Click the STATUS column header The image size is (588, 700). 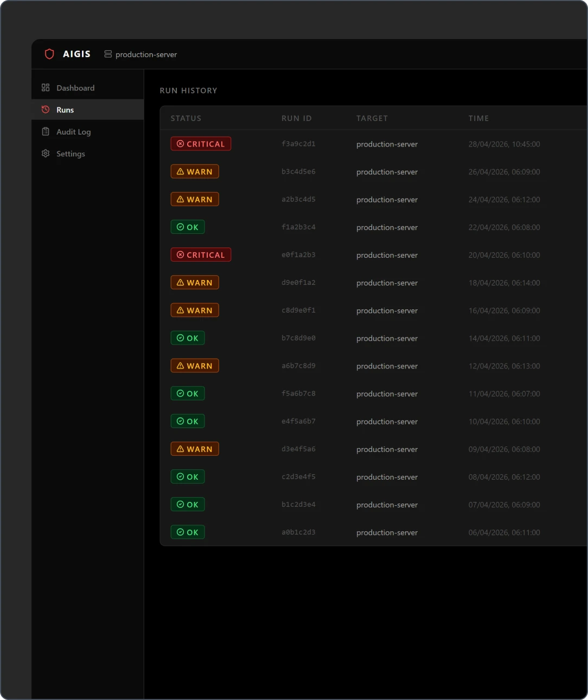click(x=186, y=118)
